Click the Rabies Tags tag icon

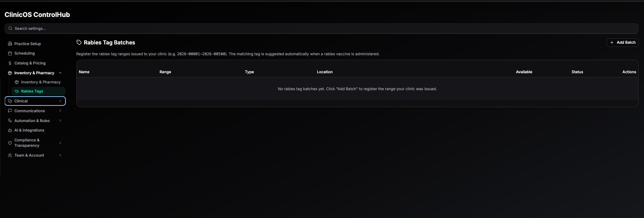pyautogui.click(x=17, y=91)
